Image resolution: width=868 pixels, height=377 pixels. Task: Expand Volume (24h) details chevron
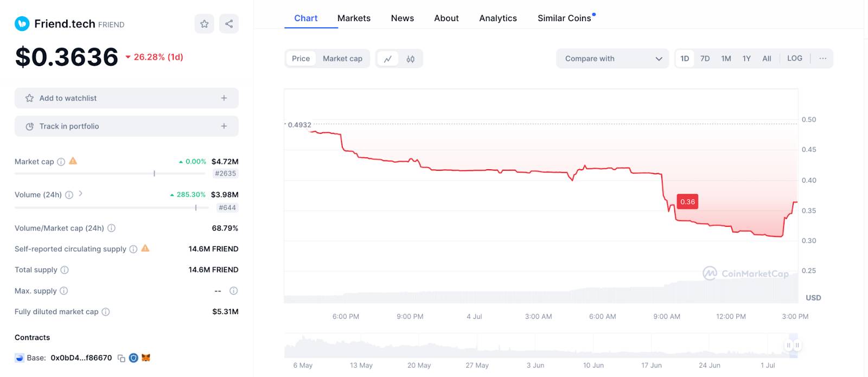80,194
